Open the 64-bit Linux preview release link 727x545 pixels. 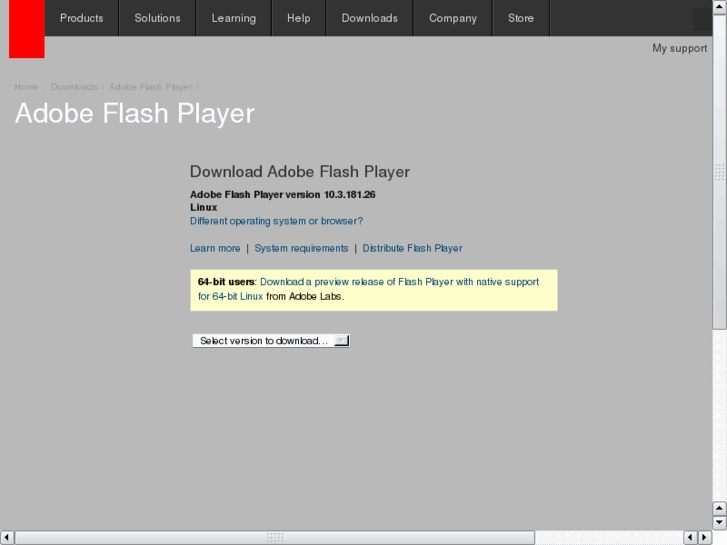coord(368,289)
